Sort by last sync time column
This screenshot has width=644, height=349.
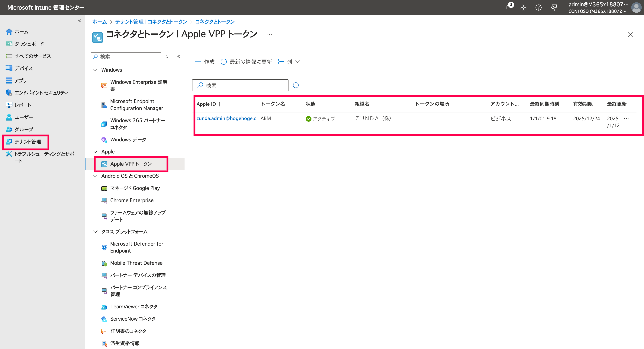tap(544, 104)
